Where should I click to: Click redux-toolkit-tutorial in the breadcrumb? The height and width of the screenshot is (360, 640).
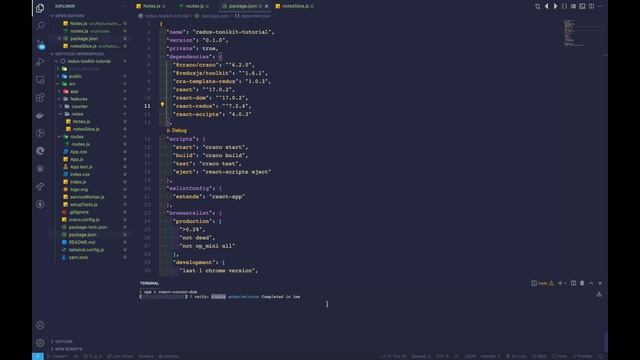click(x=167, y=16)
